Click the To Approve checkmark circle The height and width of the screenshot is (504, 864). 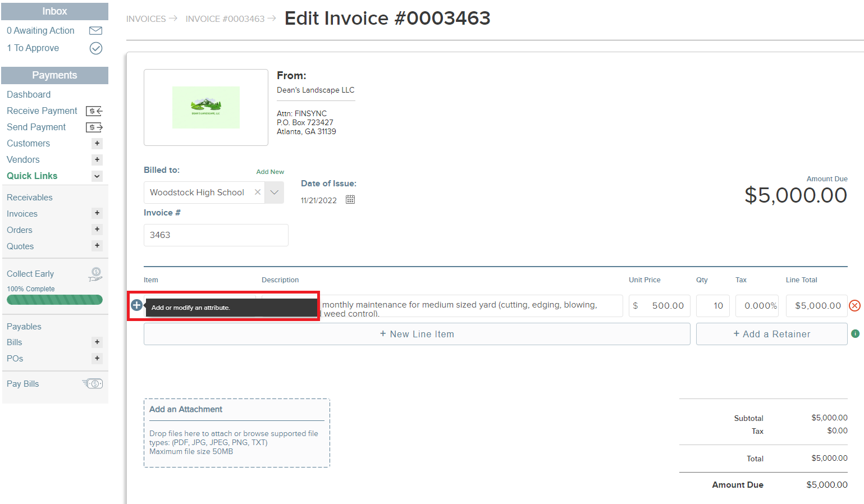(x=95, y=48)
